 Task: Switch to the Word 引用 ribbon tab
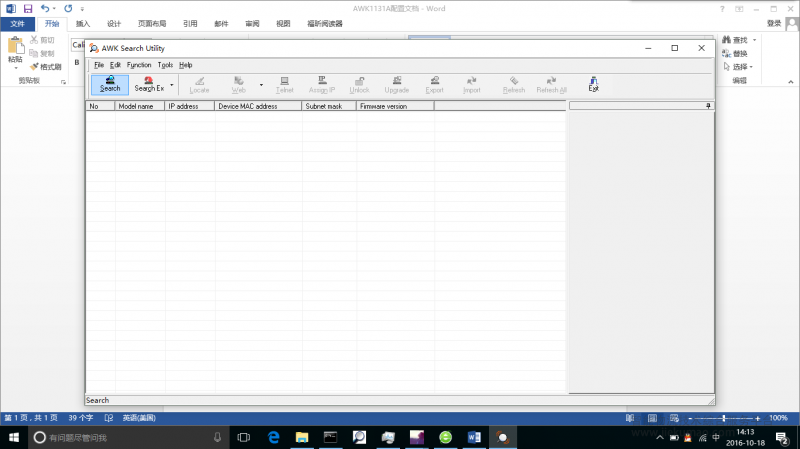click(x=190, y=23)
